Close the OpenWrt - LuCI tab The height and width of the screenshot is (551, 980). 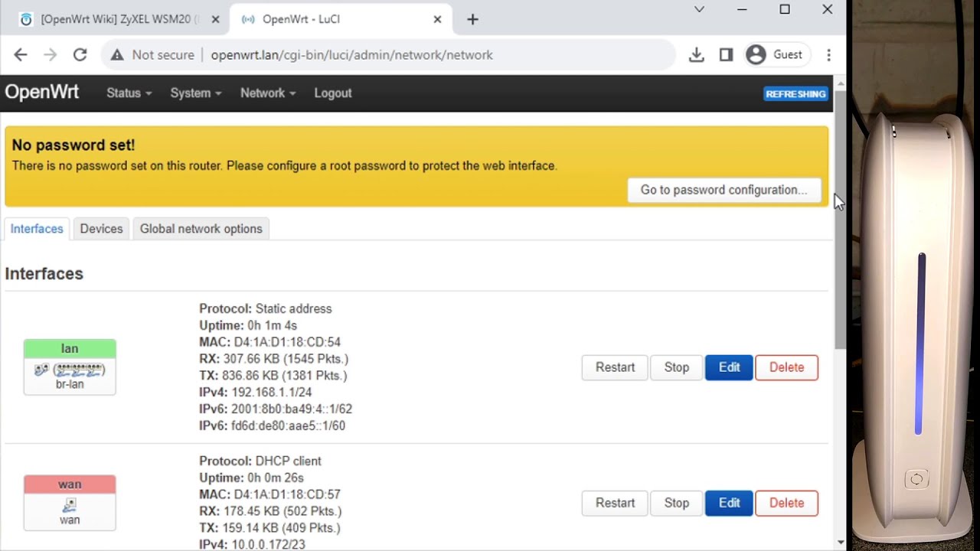coord(437,19)
